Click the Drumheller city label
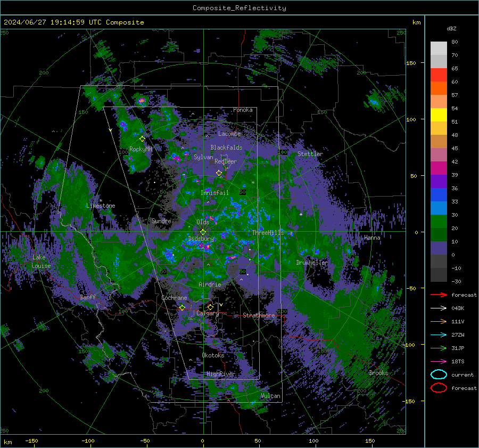 [311, 263]
